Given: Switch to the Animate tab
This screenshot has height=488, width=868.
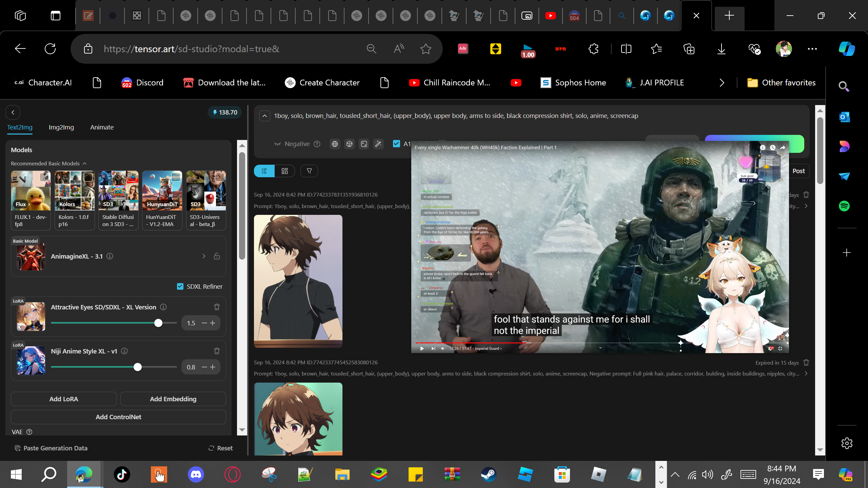Looking at the screenshot, I should (102, 127).
